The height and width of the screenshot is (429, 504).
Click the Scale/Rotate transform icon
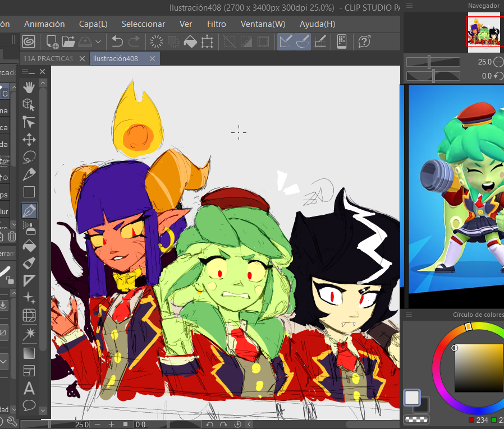[207, 41]
